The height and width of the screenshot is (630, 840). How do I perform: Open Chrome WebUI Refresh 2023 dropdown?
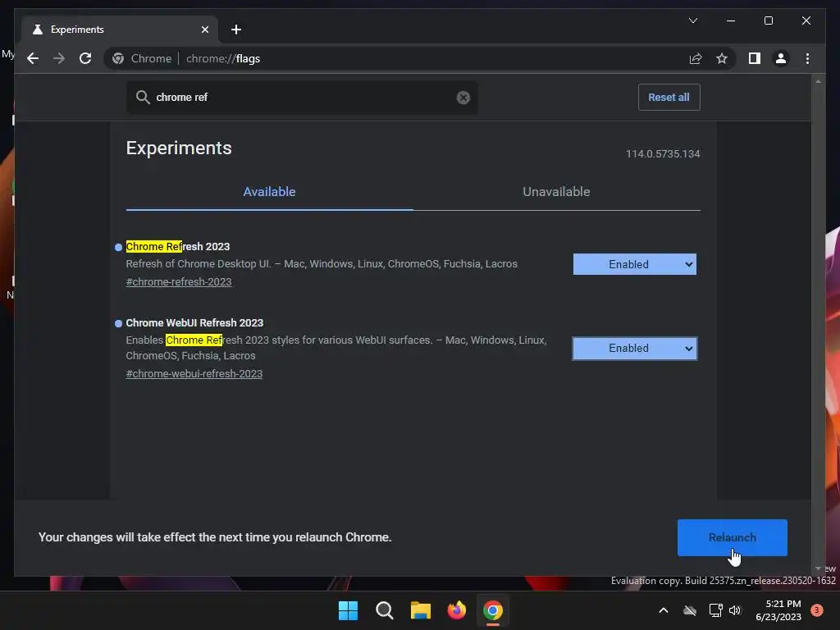coord(634,348)
